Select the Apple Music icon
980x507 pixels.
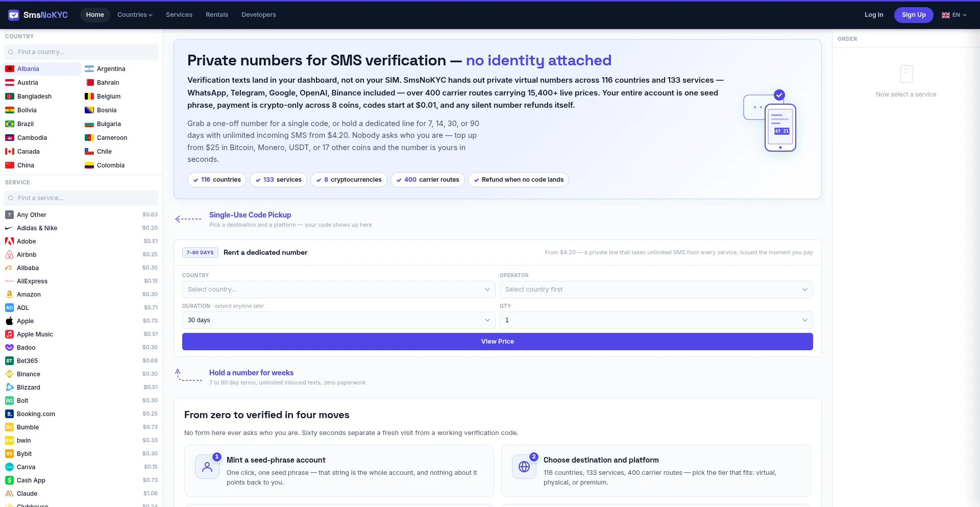click(x=9, y=334)
